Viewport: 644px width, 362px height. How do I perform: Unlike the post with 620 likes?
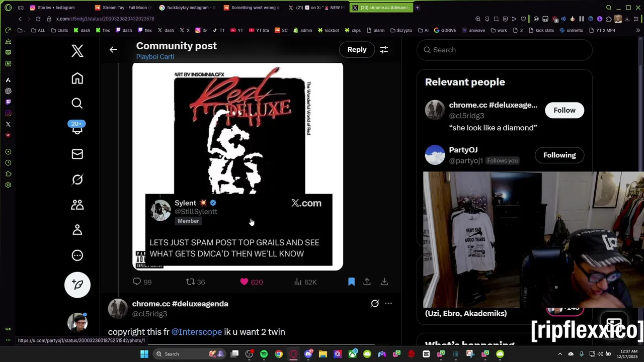pos(251,282)
